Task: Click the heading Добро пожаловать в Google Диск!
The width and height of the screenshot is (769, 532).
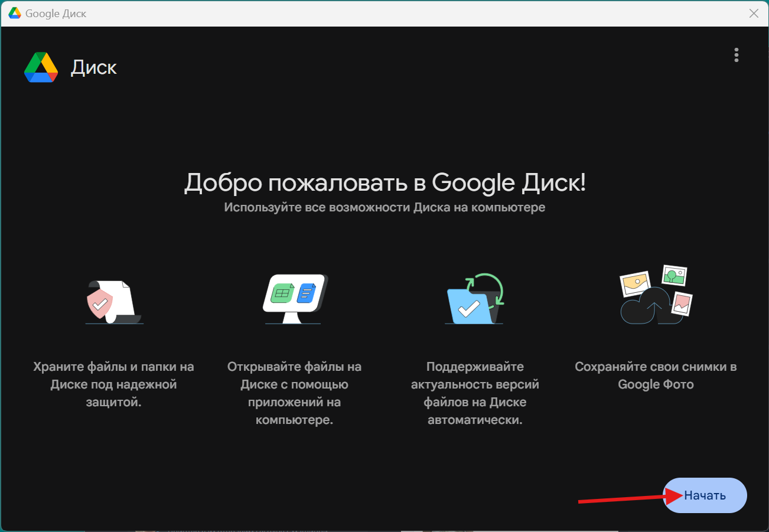Action: 385,182
